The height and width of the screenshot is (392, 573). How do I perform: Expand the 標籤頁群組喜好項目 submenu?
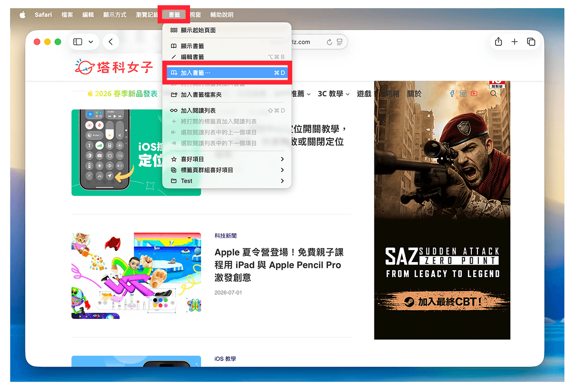[227, 170]
